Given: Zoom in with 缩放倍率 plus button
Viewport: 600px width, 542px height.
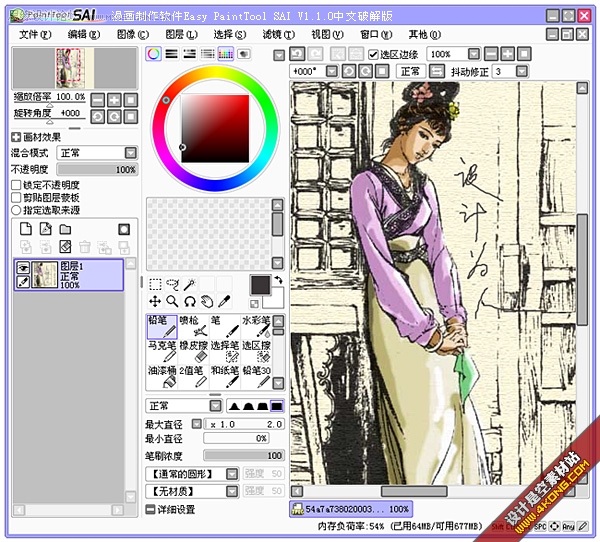Looking at the screenshot, I should point(114,100).
